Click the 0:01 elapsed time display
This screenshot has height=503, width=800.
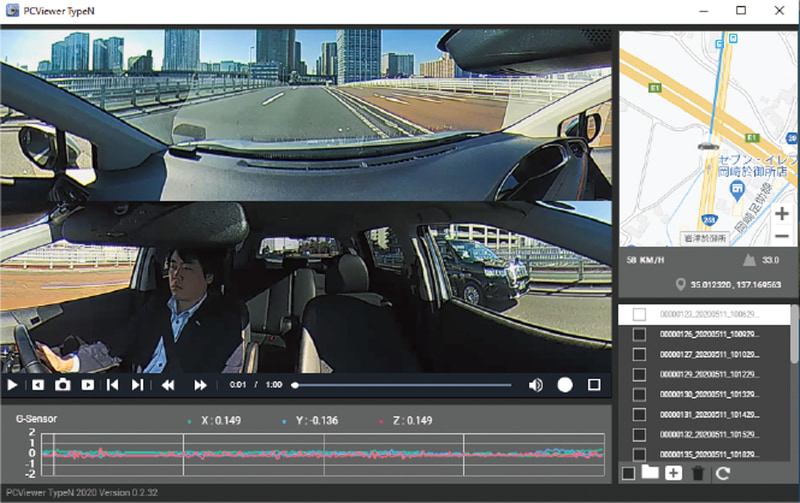(x=238, y=385)
